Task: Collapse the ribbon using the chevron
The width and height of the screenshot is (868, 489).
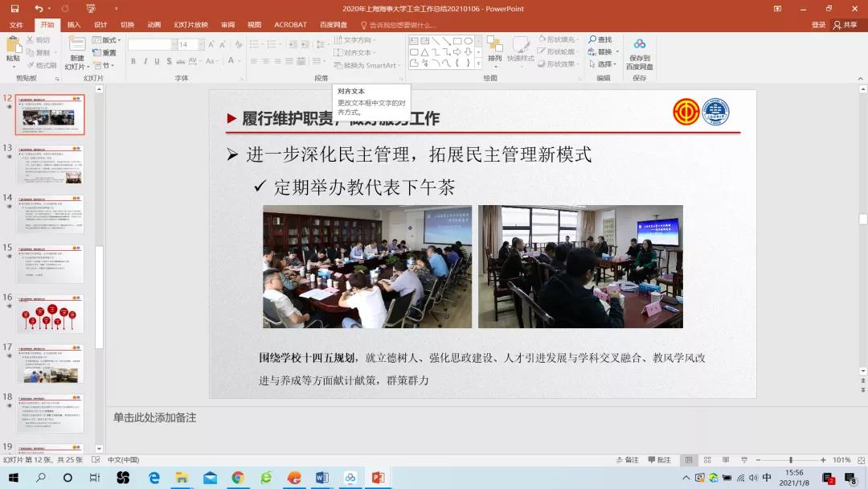Action: pos(860,79)
